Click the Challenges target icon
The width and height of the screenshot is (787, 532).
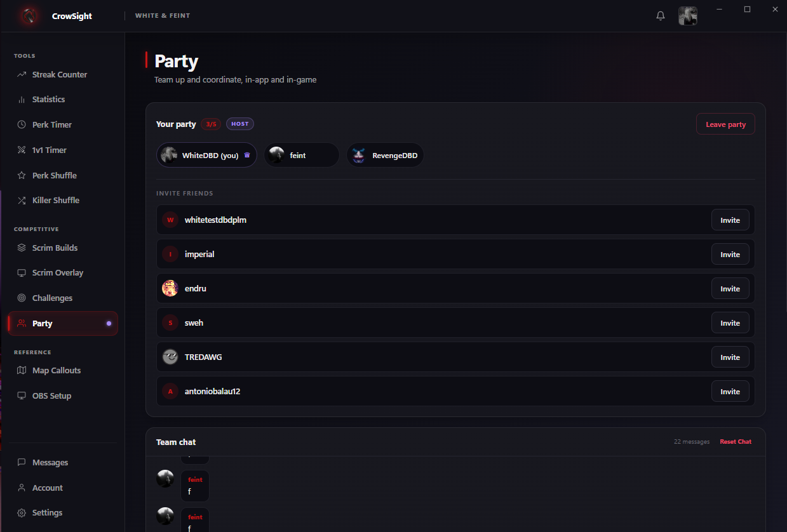click(x=22, y=298)
